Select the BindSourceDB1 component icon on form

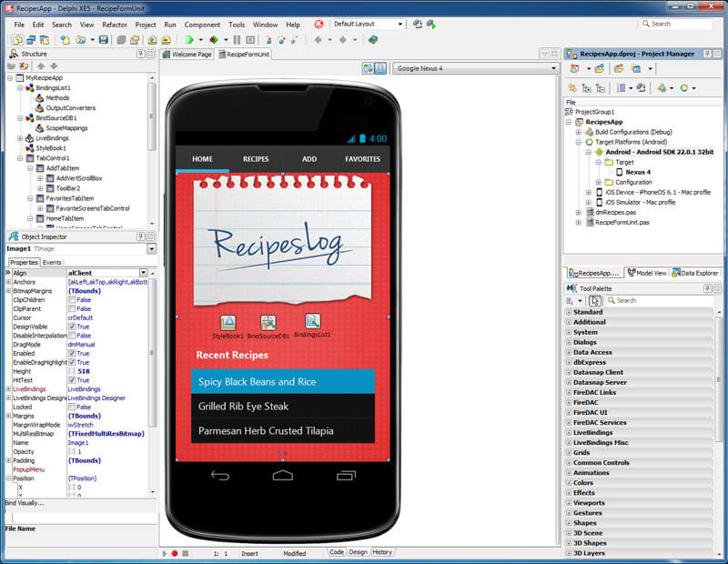coord(268,323)
